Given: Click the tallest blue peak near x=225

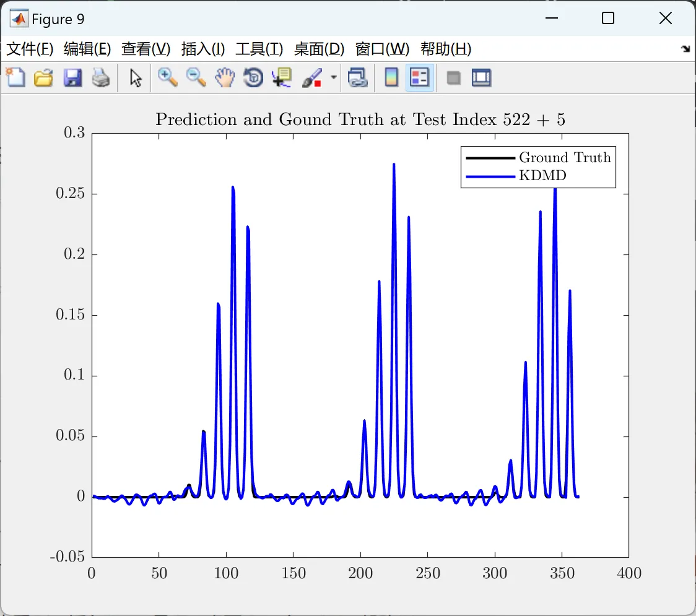Looking at the screenshot, I should click(x=394, y=165).
